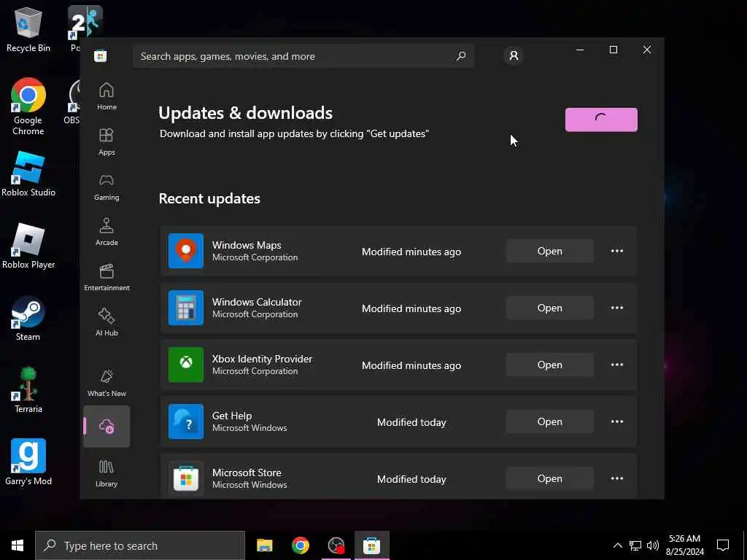Click the Roblox Studio desktop shortcut
The width and height of the screenshot is (747, 560).
click(28, 174)
